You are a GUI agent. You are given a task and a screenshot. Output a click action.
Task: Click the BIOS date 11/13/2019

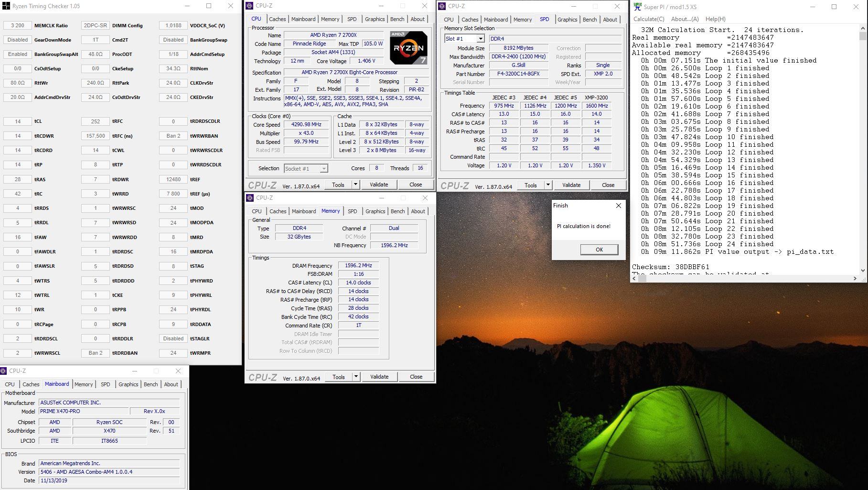pos(109,480)
